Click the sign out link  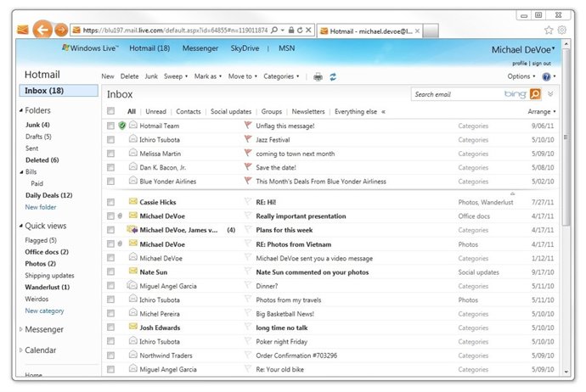tap(541, 63)
